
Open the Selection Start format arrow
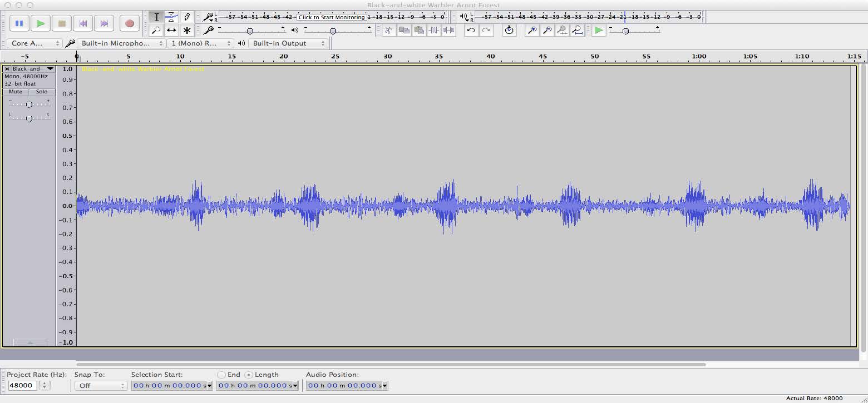pos(210,385)
